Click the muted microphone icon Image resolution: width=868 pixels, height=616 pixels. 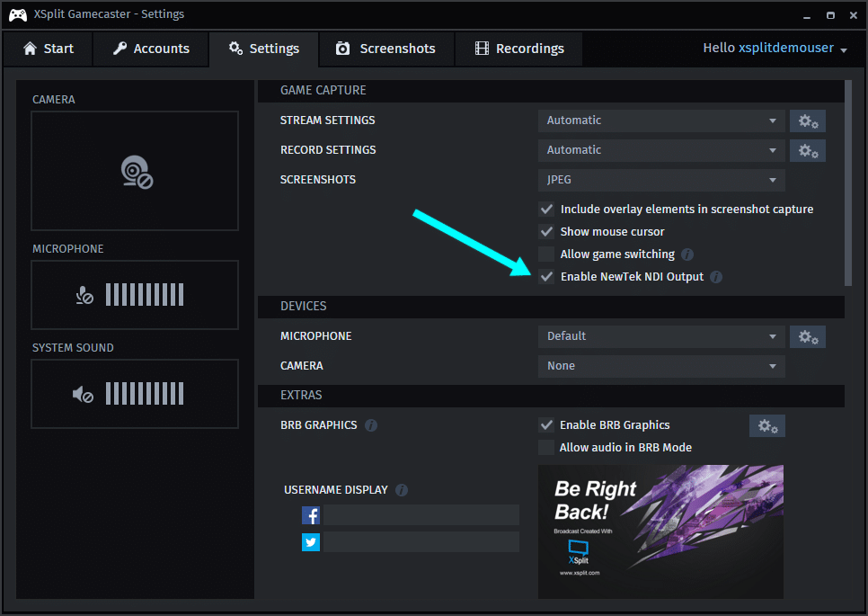[84, 295]
